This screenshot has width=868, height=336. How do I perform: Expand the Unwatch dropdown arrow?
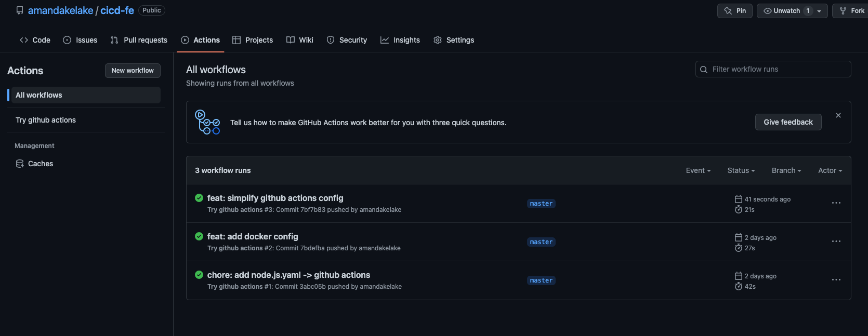(x=819, y=11)
